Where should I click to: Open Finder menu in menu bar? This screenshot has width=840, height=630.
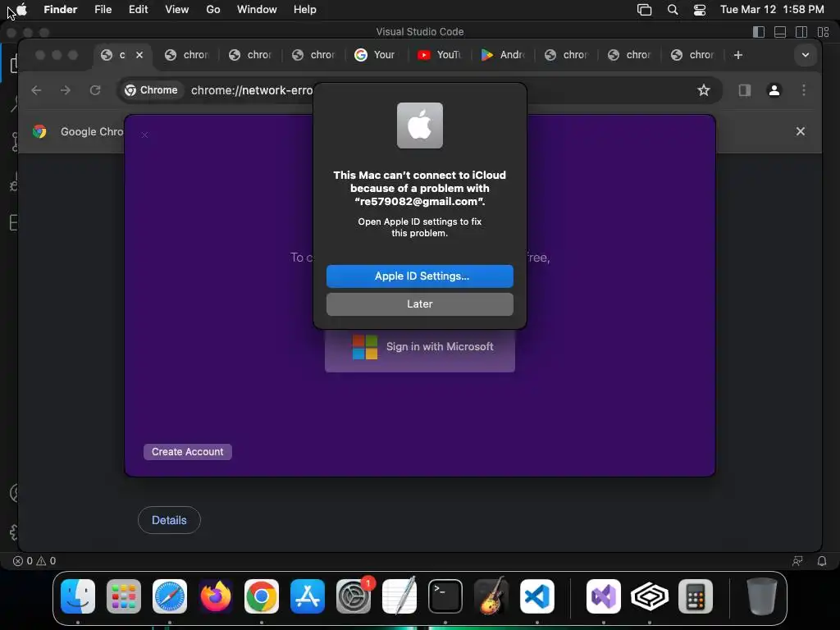(61, 10)
